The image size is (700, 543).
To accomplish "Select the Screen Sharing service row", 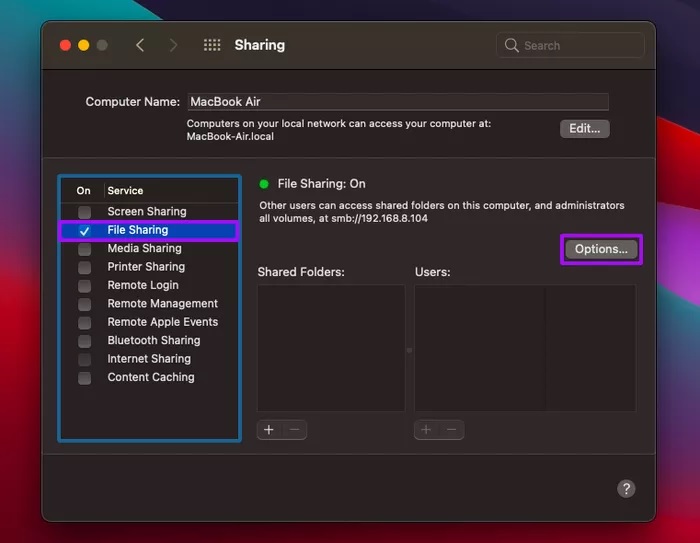I will click(149, 211).
